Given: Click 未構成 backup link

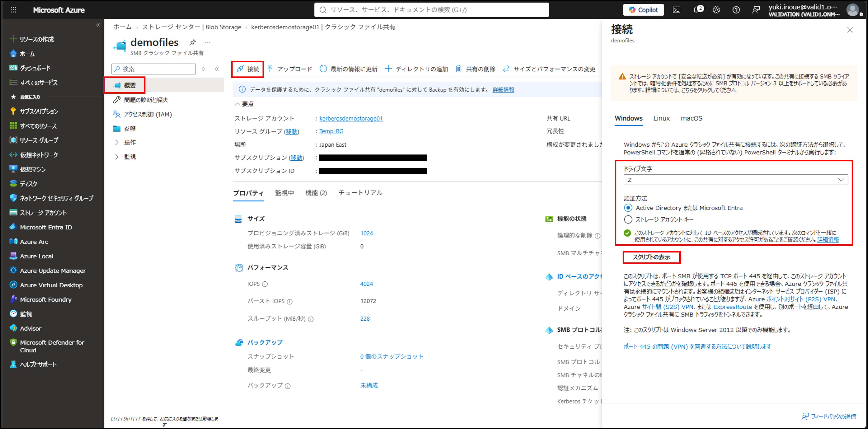Looking at the screenshot, I should [369, 385].
